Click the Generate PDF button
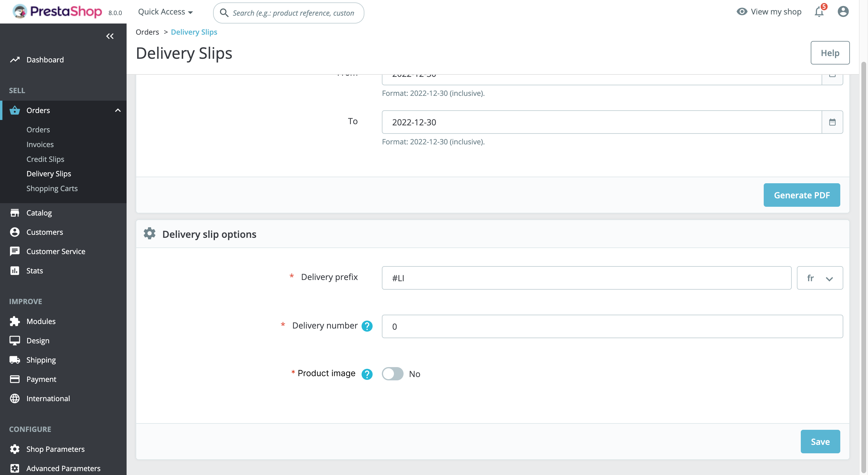 (x=802, y=195)
